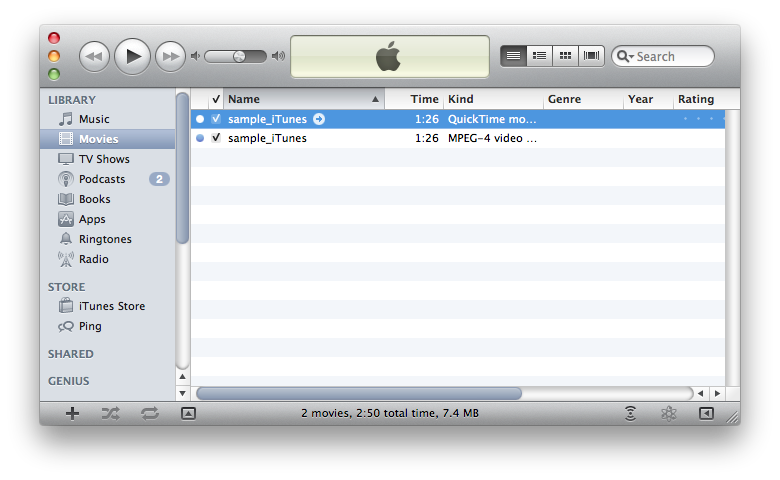The height and width of the screenshot is (480, 780).
Task: Select the MPEG-4 video sample_iTunes name
Action: click(267, 138)
